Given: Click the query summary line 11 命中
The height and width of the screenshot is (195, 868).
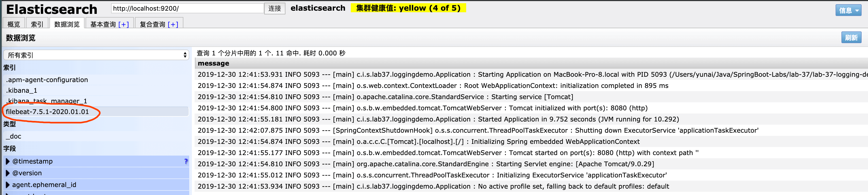Looking at the screenshot, I should point(271,53).
